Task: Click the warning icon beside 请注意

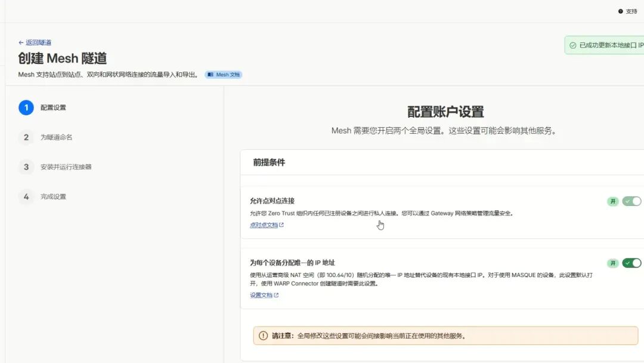Action: (x=264, y=336)
